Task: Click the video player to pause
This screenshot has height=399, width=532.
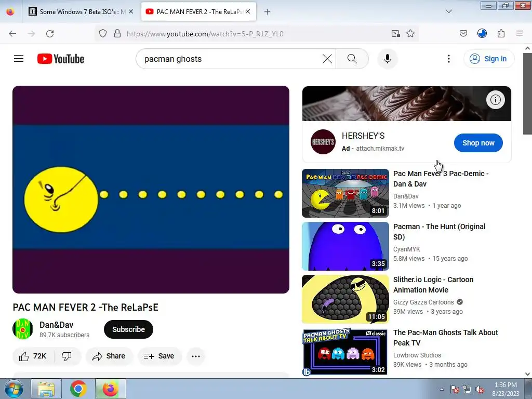Action: click(151, 189)
